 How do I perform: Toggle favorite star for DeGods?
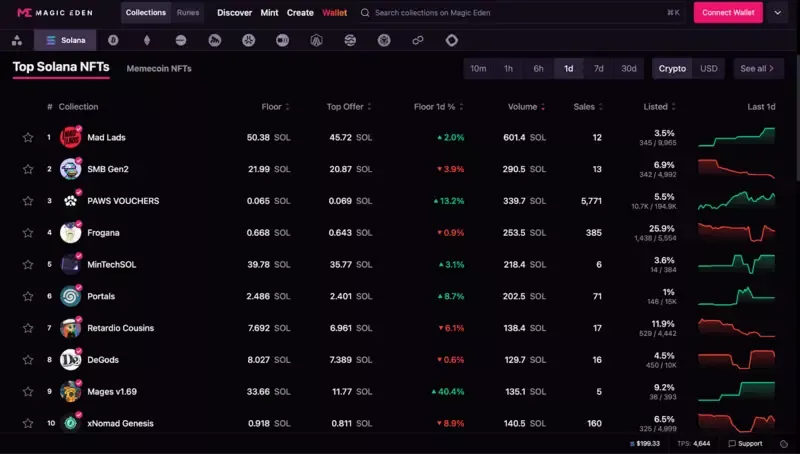pos(28,360)
